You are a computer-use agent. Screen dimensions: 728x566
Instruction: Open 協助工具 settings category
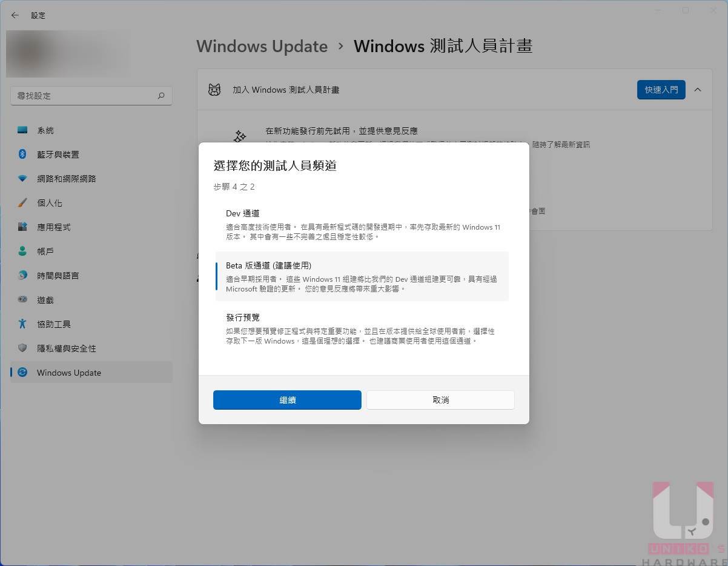pos(91,324)
